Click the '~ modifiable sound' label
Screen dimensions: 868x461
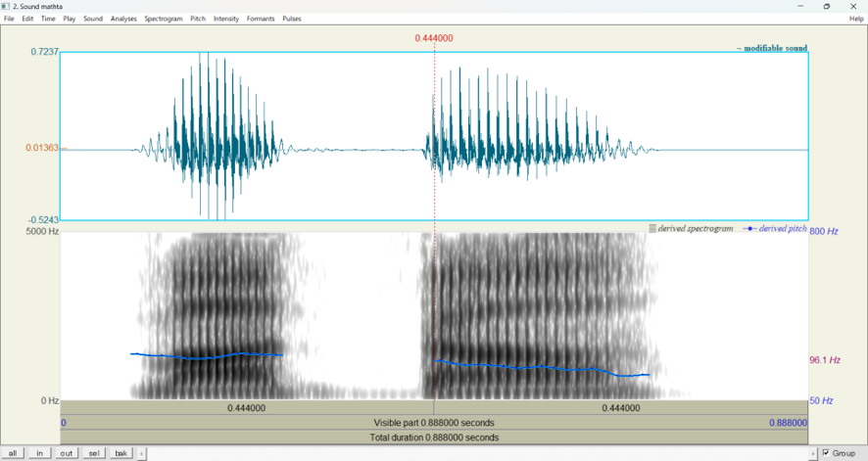[772, 48]
